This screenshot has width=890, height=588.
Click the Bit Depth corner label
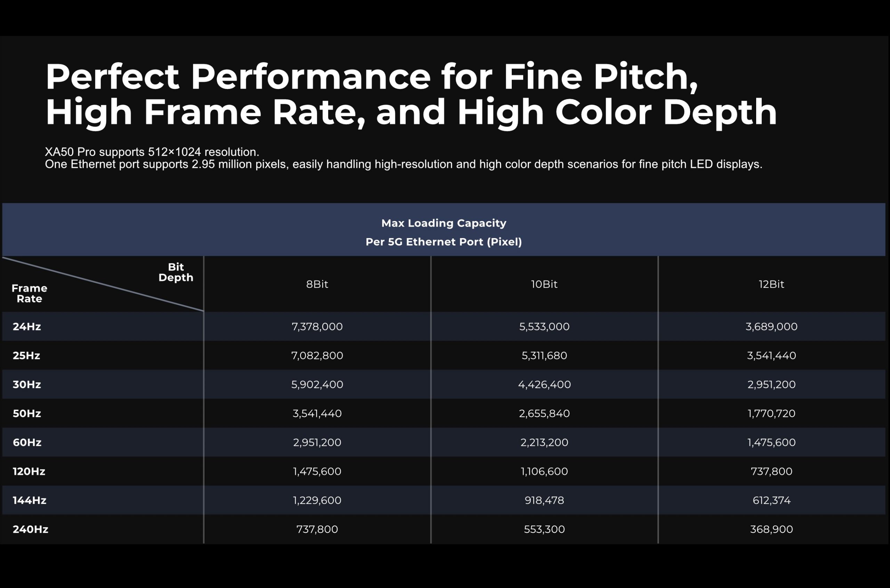[x=176, y=272]
